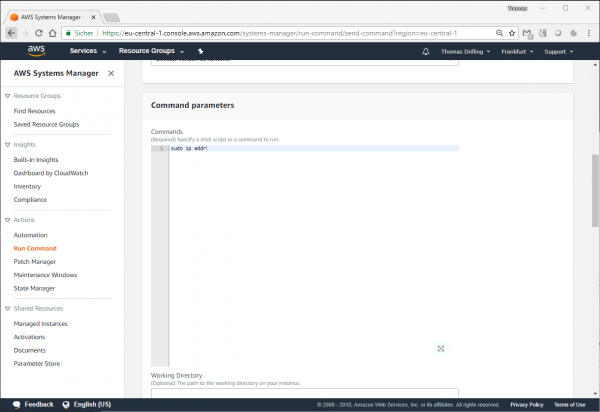This screenshot has height=412, width=600.
Task: Open Patch Manager
Action: (35, 262)
